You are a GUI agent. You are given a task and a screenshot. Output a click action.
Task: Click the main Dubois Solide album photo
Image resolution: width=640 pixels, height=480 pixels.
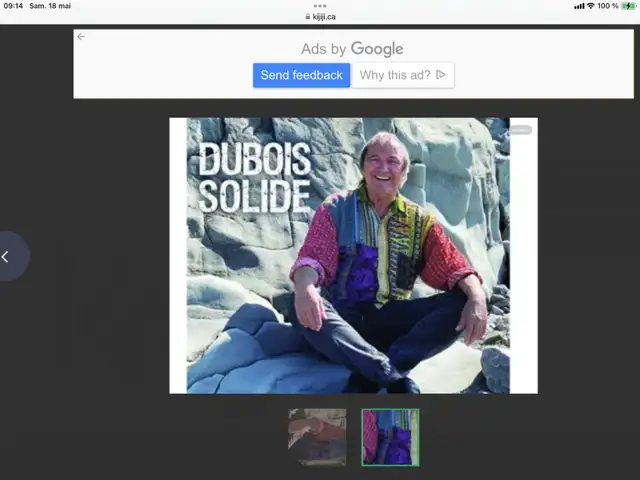click(353, 256)
